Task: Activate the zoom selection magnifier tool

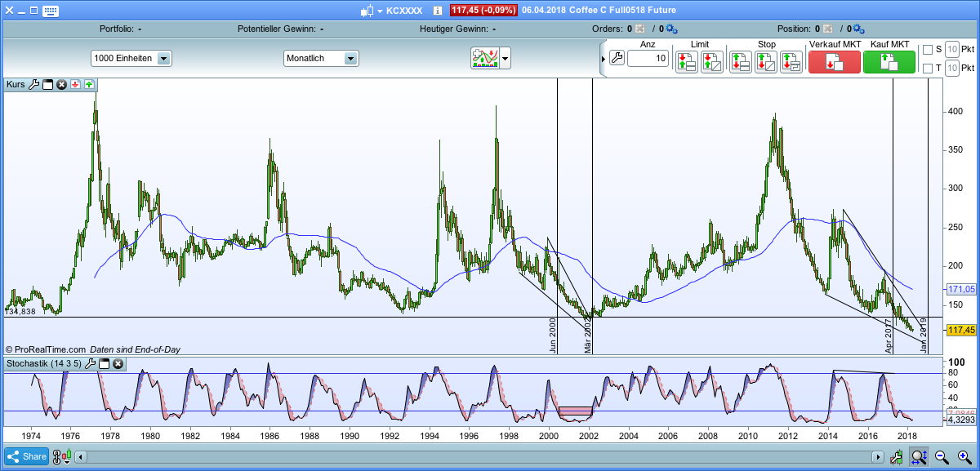Action: pyautogui.click(x=918, y=457)
